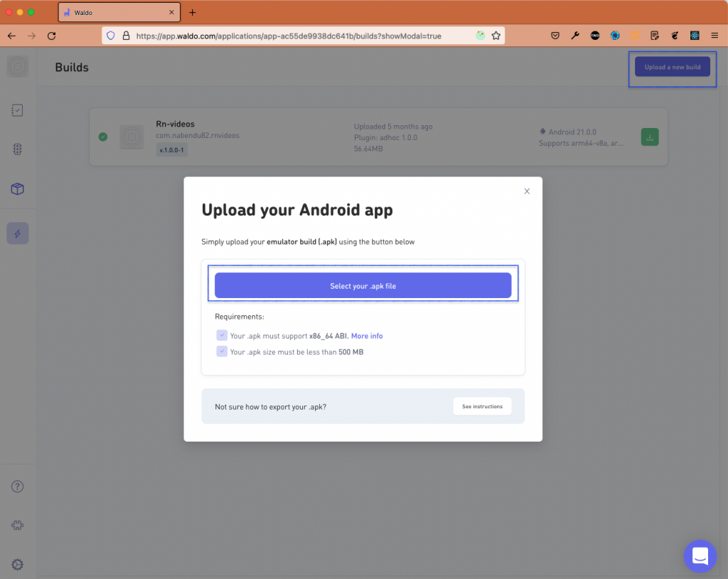Open the wrench developer tools icon
Viewport: 728px width, 579px height.
pos(574,36)
